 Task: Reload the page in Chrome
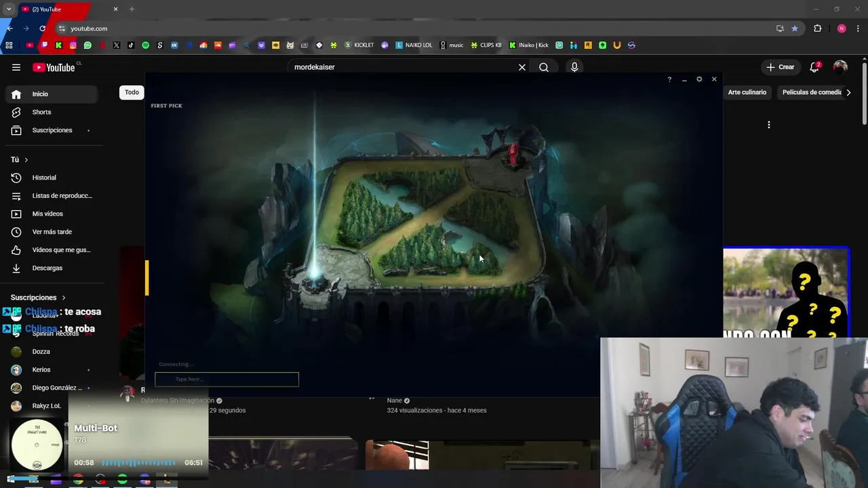pyautogui.click(x=42, y=28)
